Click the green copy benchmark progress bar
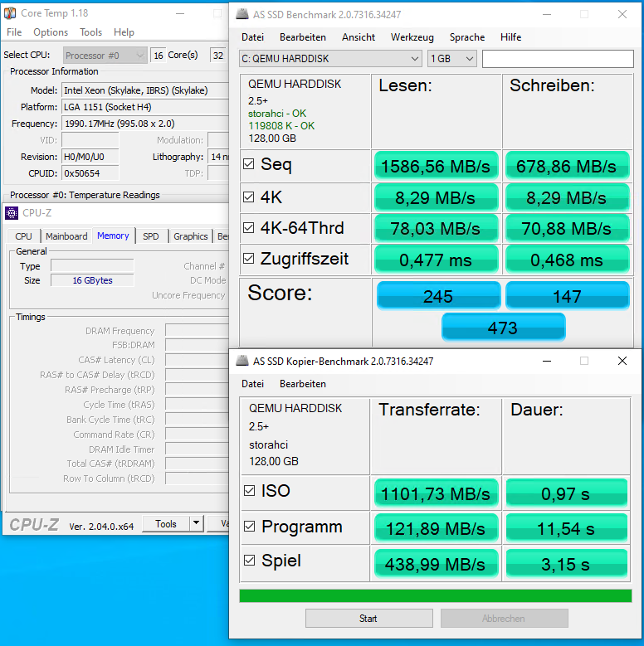The height and width of the screenshot is (646, 644). [436, 595]
